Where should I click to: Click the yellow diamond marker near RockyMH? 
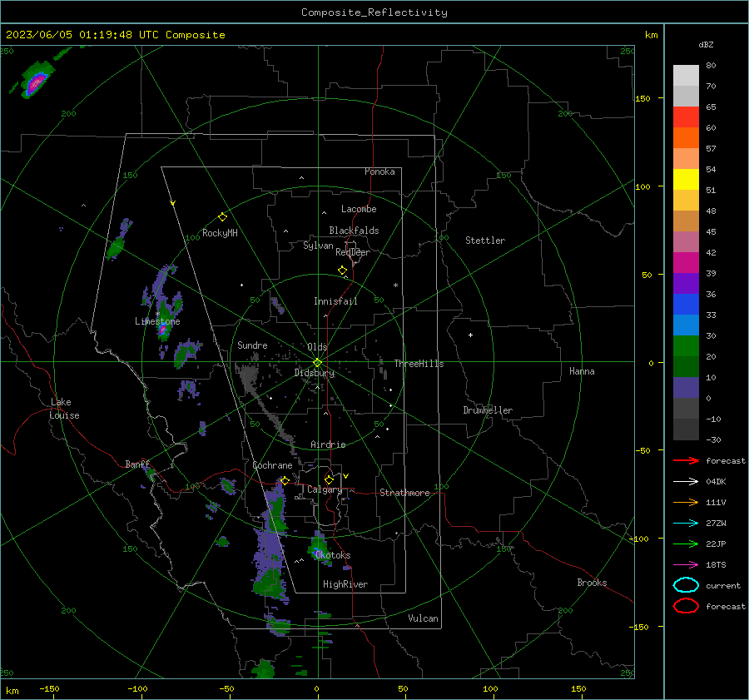click(x=222, y=217)
